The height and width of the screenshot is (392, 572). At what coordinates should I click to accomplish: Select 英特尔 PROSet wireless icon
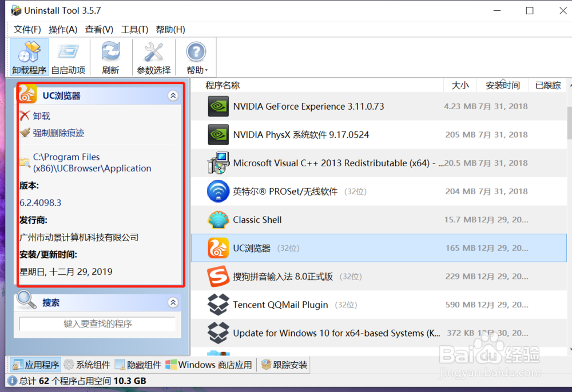218,191
